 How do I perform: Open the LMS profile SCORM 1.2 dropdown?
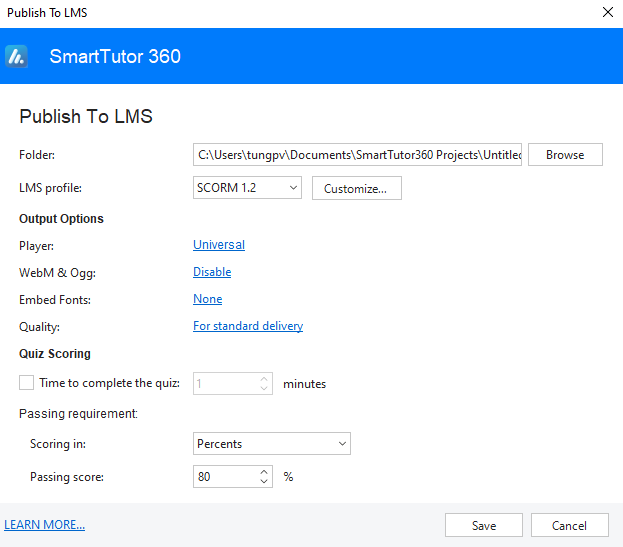[x=247, y=187]
